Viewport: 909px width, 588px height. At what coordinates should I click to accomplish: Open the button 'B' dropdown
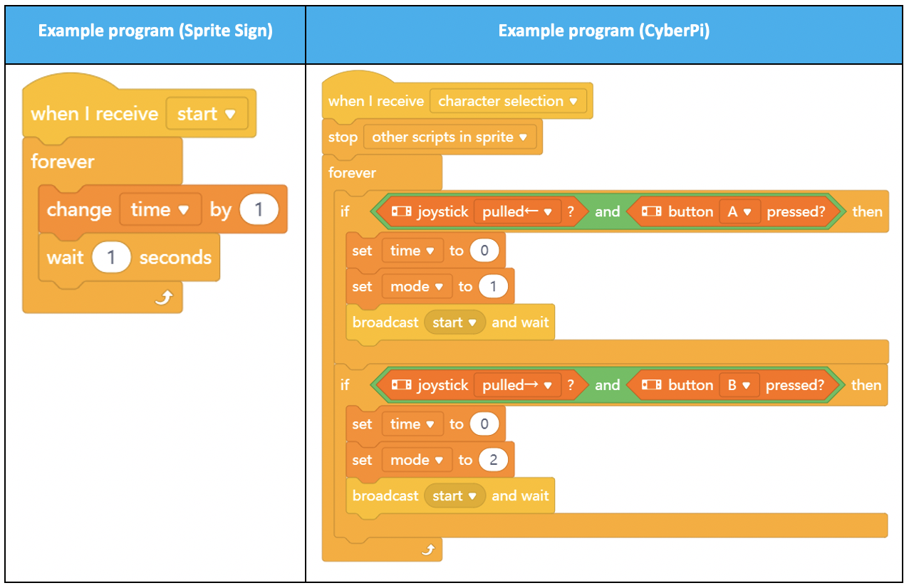[x=739, y=385]
